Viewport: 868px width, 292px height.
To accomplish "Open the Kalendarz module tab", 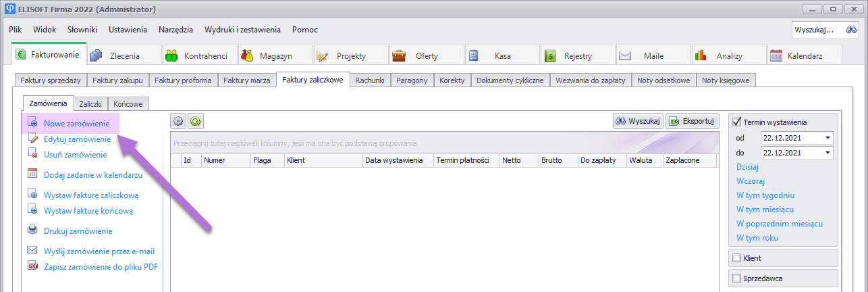I will coord(804,55).
